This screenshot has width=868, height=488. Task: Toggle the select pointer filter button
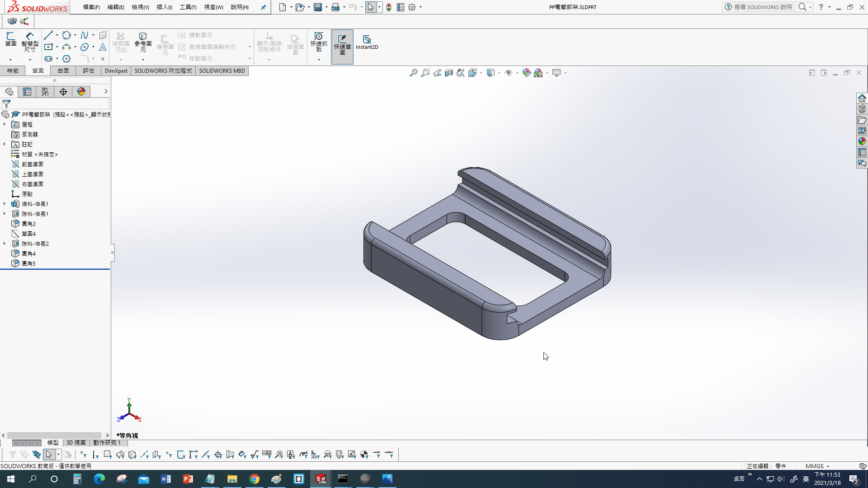point(49,455)
